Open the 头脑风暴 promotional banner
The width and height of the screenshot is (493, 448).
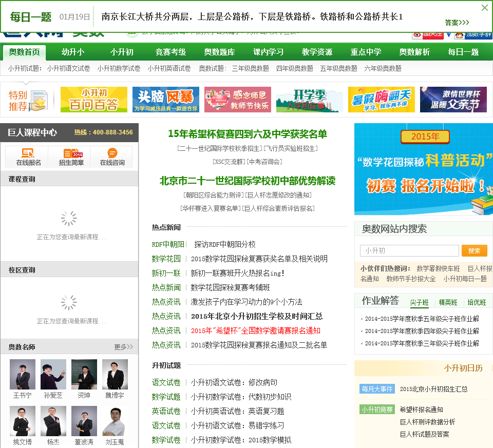tap(165, 100)
